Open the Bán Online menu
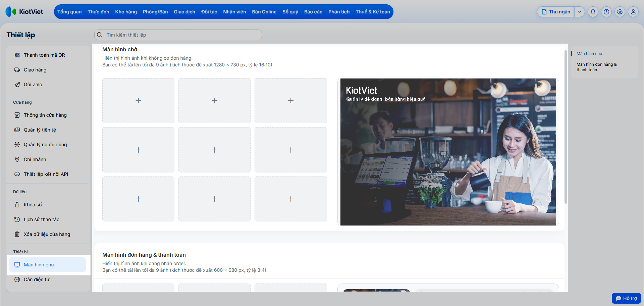The image size is (644, 306). (x=264, y=12)
